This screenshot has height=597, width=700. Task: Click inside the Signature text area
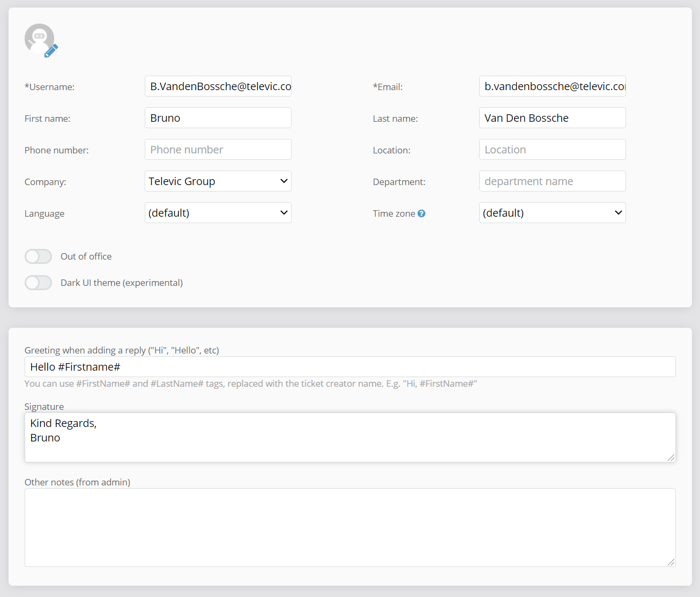pos(349,437)
